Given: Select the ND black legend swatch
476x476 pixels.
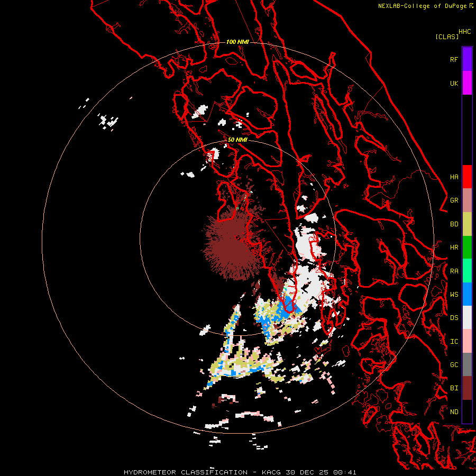Looking at the screenshot, I should (467, 411).
